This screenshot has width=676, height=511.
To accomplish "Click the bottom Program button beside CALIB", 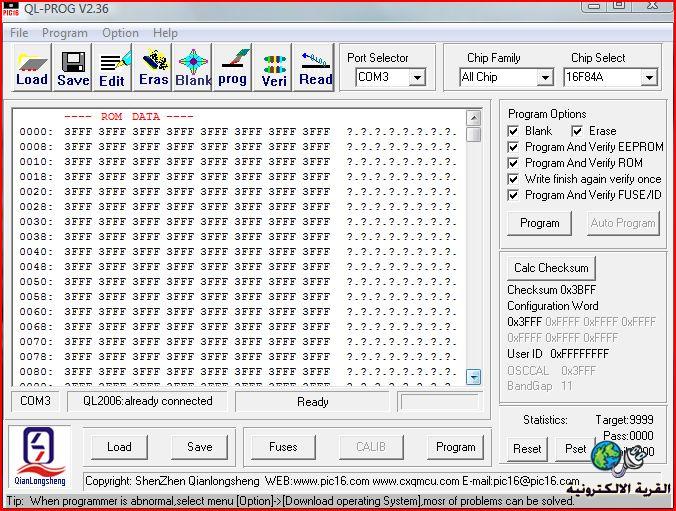I will point(455,447).
